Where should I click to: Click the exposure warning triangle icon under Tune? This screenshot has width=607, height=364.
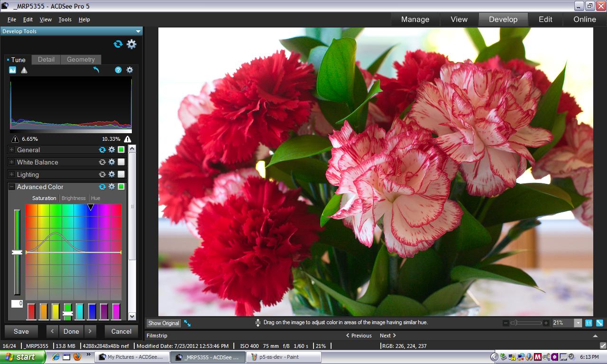[x=24, y=70]
